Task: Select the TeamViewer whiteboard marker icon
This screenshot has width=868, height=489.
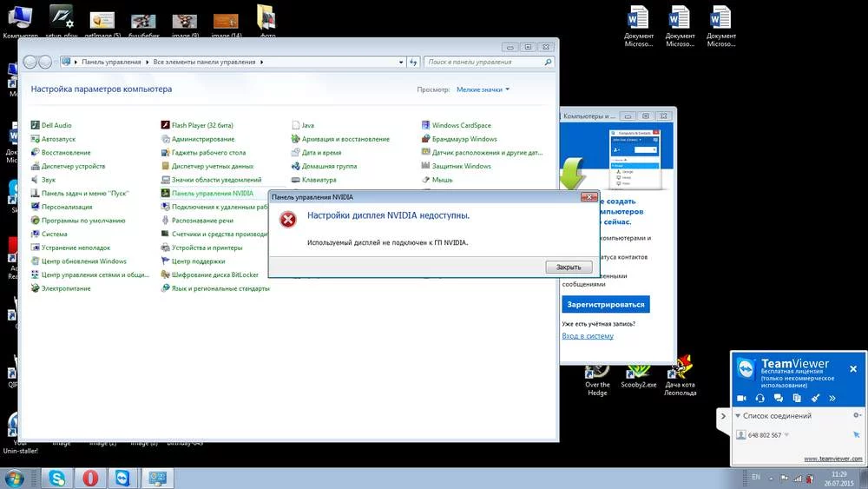Action: click(x=815, y=398)
